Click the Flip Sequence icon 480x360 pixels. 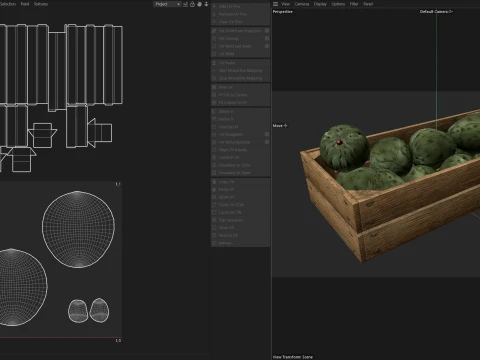click(214, 220)
